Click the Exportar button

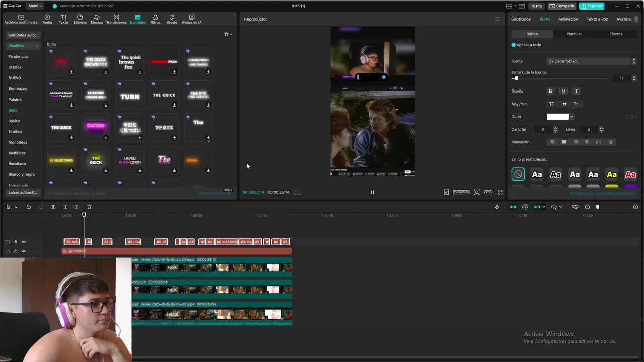tap(592, 6)
